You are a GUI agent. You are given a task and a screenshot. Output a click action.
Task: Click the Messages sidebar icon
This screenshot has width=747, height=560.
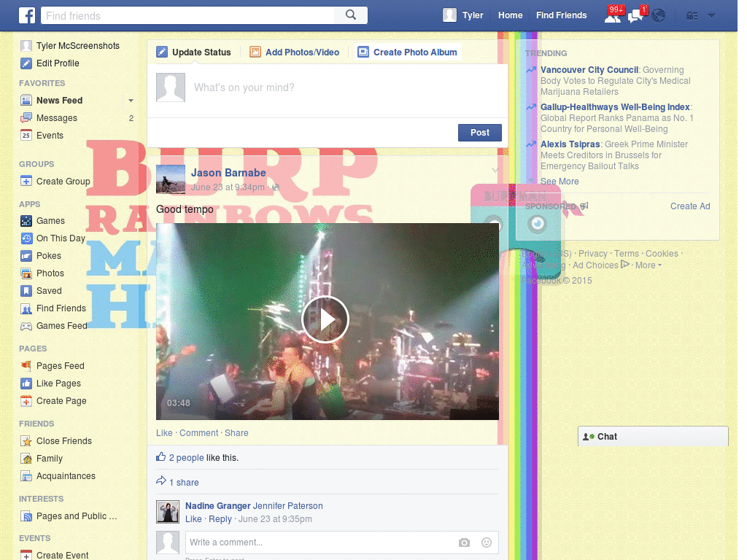pyautogui.click(x=26, y=118)
